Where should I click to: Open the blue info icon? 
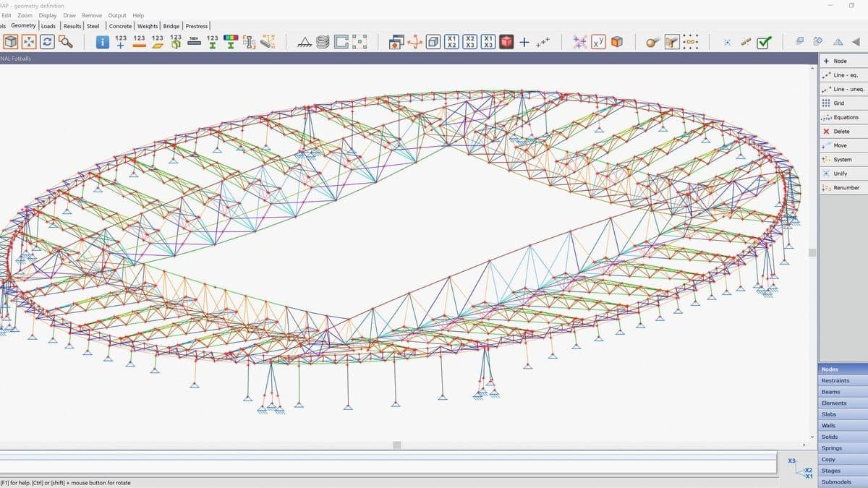(103, 43)
